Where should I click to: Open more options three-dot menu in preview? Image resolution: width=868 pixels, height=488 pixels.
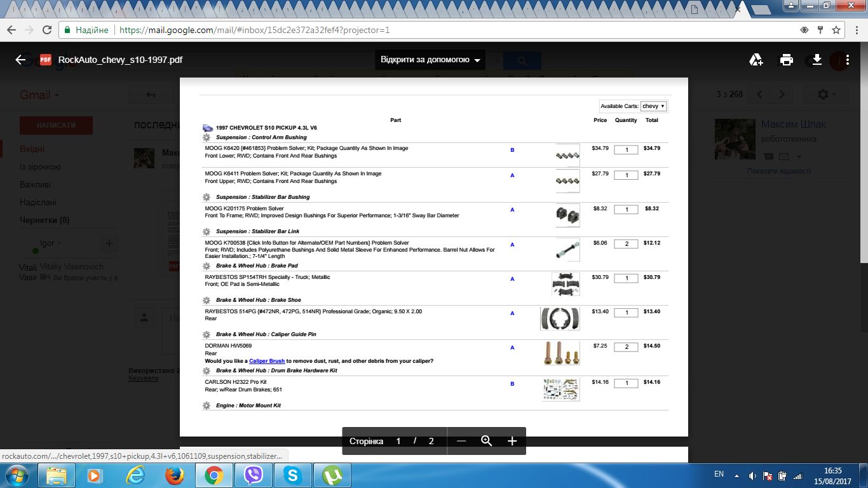[848, 60]
